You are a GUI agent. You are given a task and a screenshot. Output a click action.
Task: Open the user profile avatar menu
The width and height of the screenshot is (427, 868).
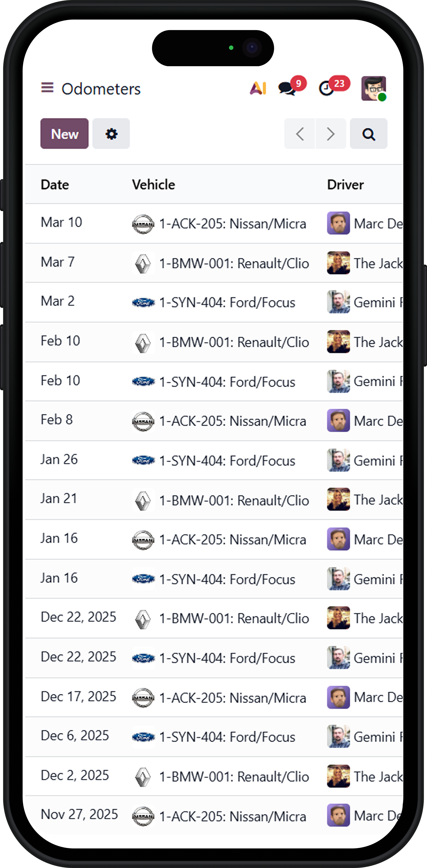click(373, 89)
